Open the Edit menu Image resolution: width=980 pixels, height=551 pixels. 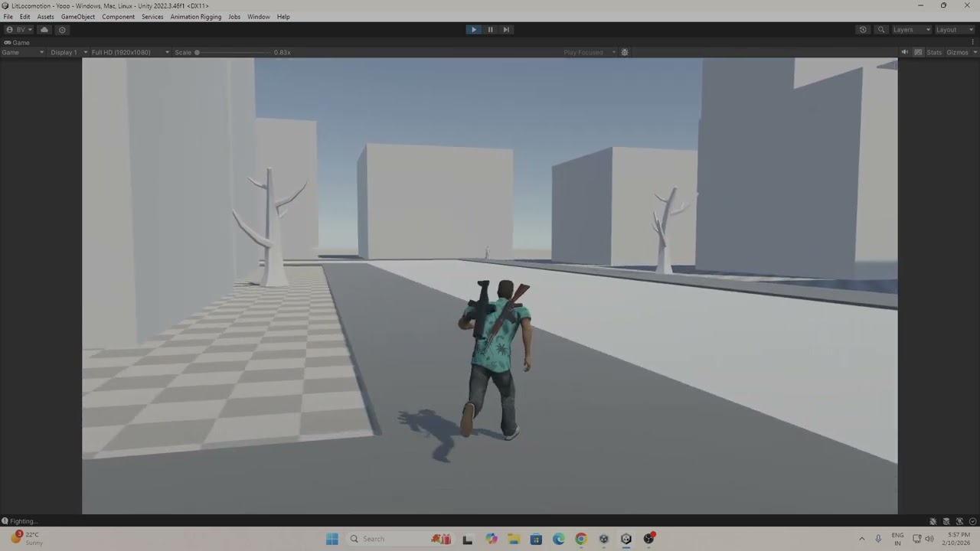coord(25,17)
